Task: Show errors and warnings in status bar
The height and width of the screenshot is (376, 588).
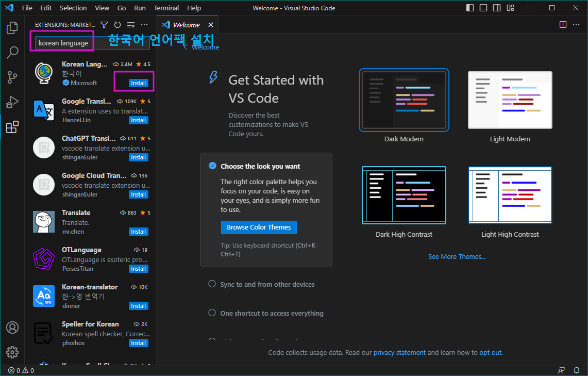Action: tap(21, 370)
